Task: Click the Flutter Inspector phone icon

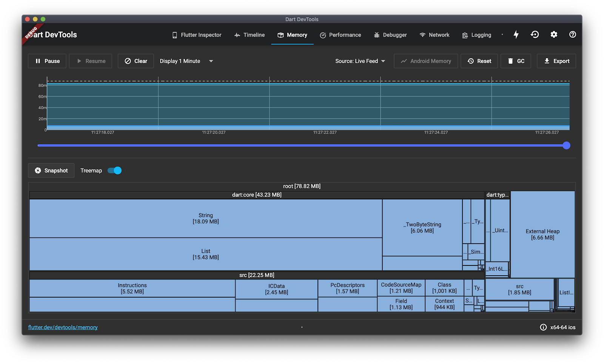Action: (175, 35)
